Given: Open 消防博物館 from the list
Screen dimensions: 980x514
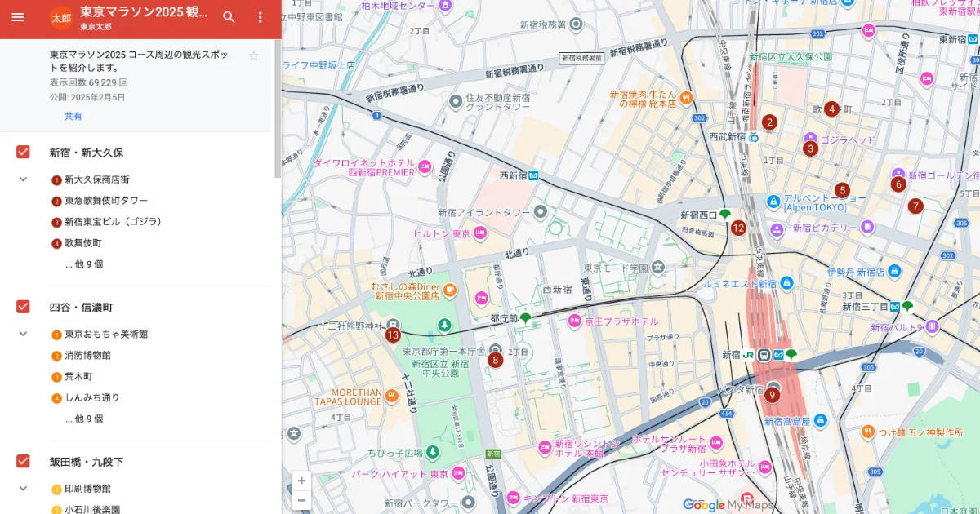Looking at the screenshot, I should coord(87,356).
